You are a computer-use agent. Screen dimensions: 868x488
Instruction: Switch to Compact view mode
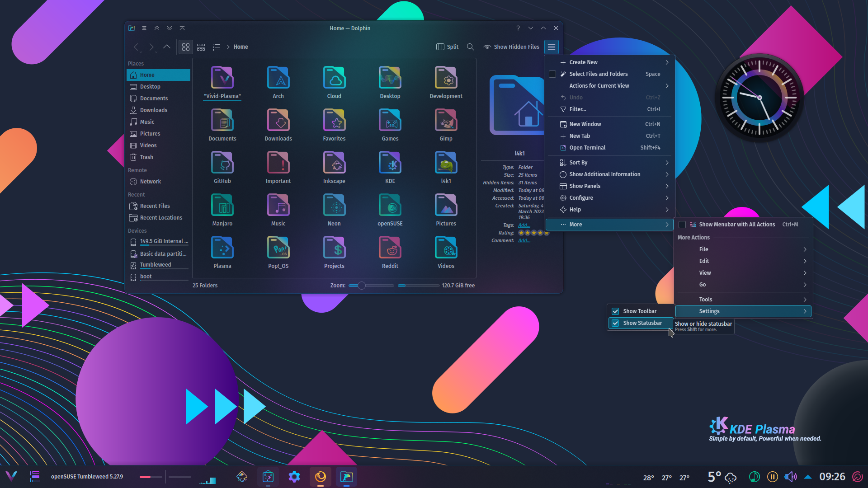pos(201,47)
